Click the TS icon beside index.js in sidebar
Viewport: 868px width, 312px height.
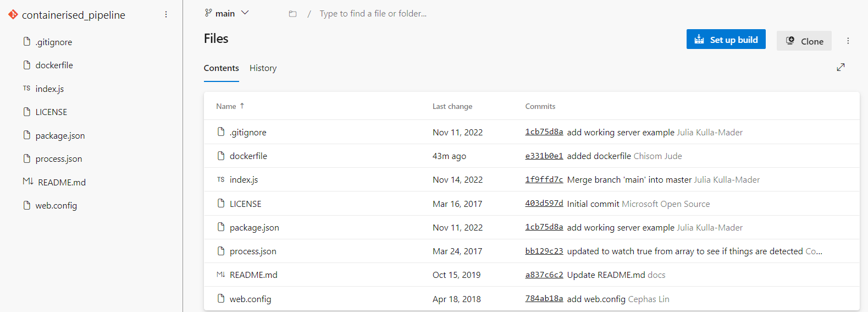[x=26, y=89]
